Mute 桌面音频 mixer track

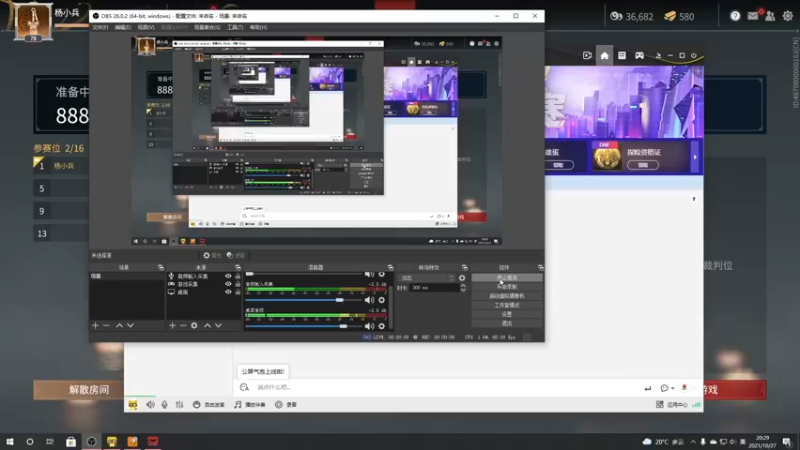(x=369, y=326)
